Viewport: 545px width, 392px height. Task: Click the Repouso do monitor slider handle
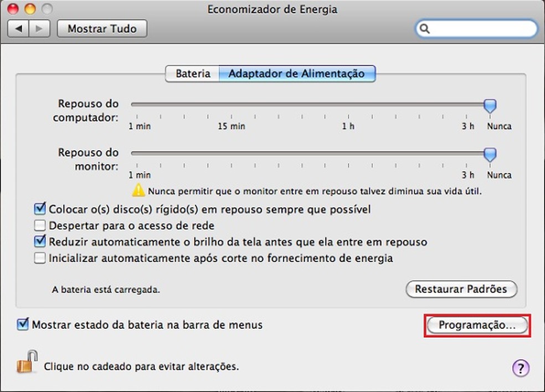[x=490, y=154]
